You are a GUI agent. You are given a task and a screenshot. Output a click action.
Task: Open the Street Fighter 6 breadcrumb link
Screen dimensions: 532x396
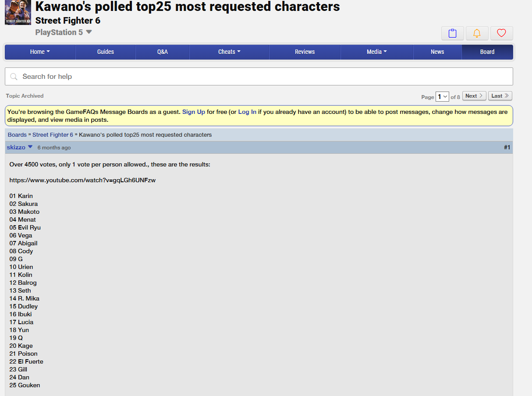53,135
